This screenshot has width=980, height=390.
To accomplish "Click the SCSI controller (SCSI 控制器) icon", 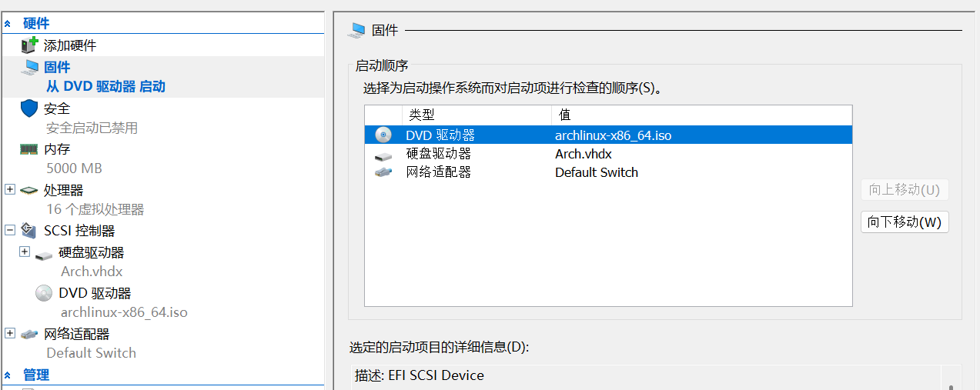I will pos(29,231).
